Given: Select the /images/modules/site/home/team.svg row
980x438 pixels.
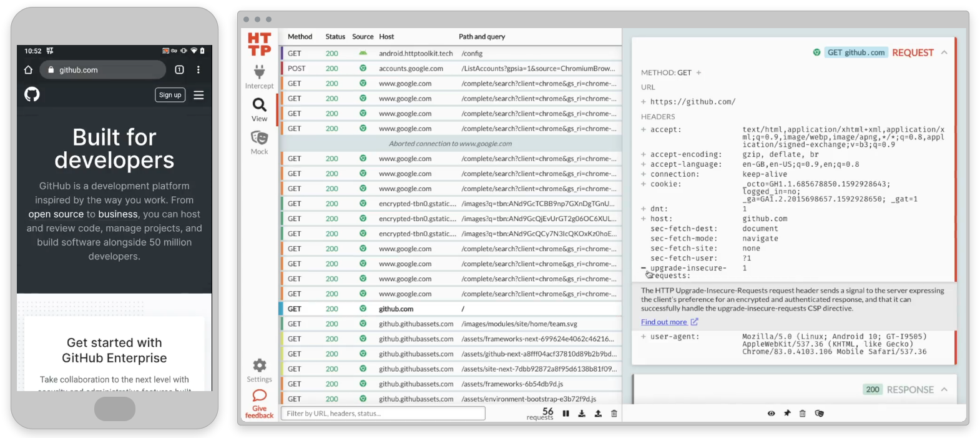Looking at the screenshot, I should (x=450, y=324).
